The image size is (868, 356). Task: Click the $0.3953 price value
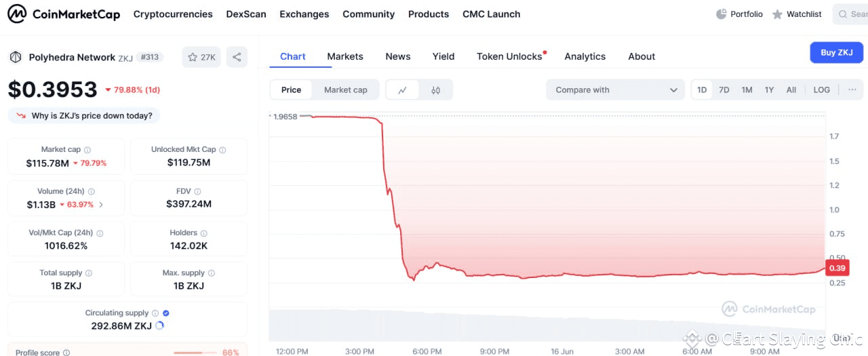(x=53, y=90)
